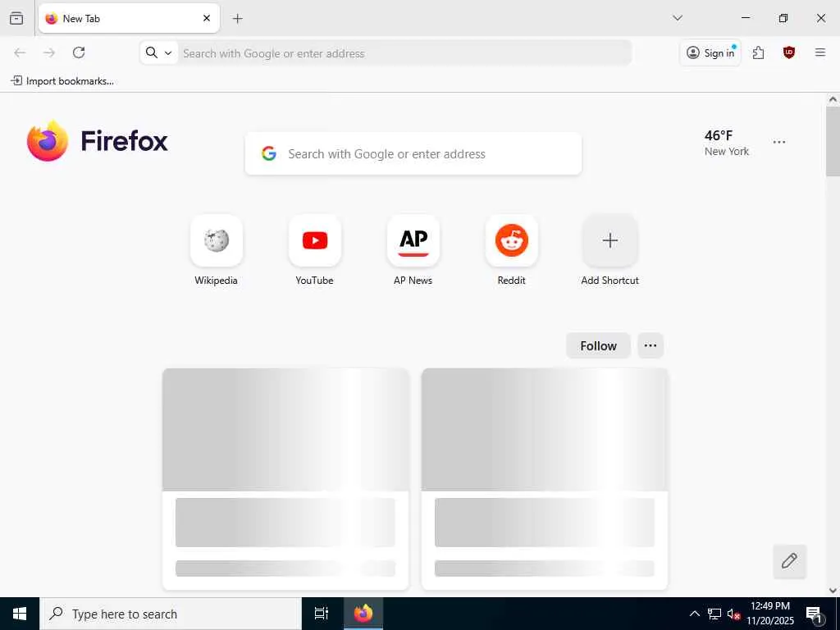Click the Google G icon in search box
The height and width of the screenshot is (630, 840).
(x=269, y=153)
